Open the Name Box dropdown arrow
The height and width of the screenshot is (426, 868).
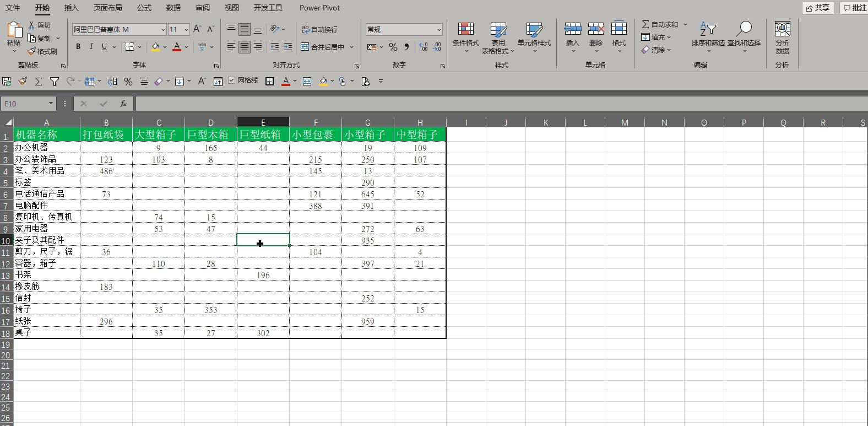(51, 104)
